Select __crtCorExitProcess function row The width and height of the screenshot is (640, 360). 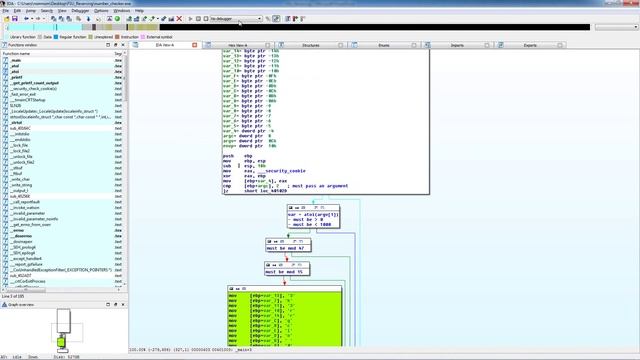coord(62,281)
